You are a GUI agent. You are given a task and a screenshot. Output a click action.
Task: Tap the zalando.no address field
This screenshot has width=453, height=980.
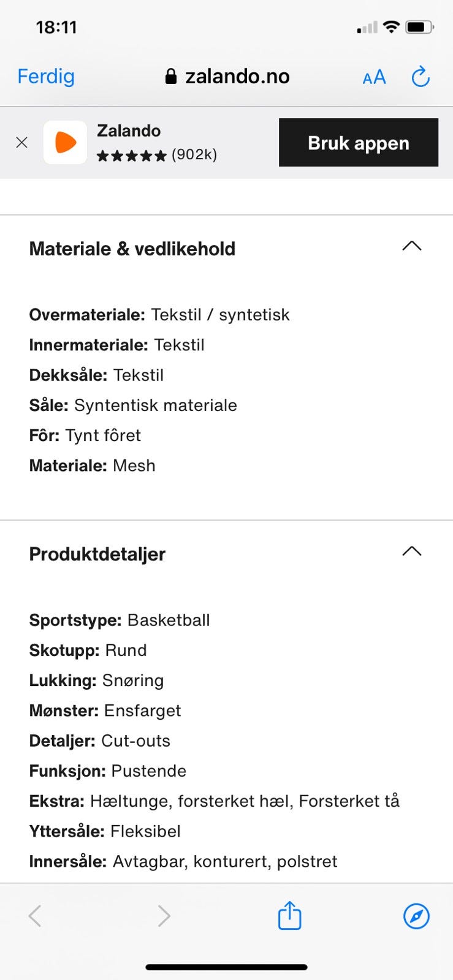click(227, 77)
